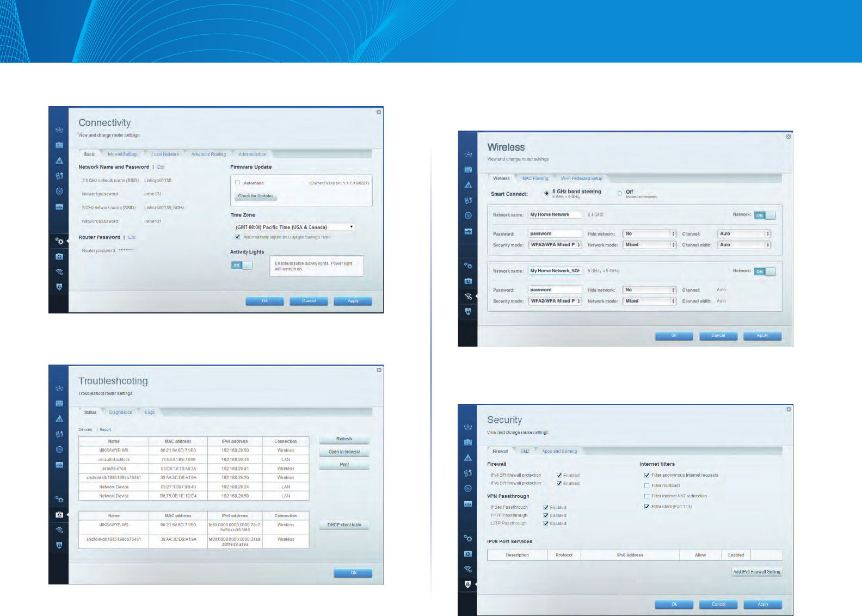Switch to the Apps and Gaming tab
862x616 pixels.
coord(559,451)
